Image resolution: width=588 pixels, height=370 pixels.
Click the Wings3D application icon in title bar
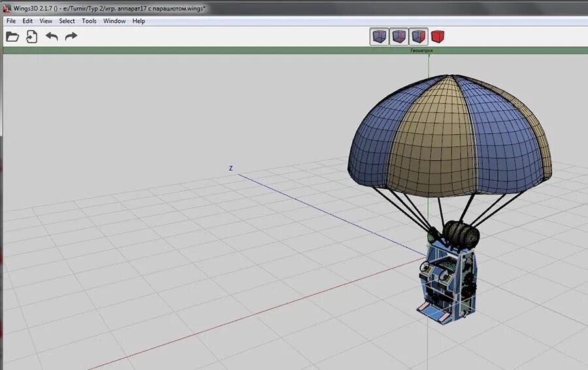(x=7, y=8)
